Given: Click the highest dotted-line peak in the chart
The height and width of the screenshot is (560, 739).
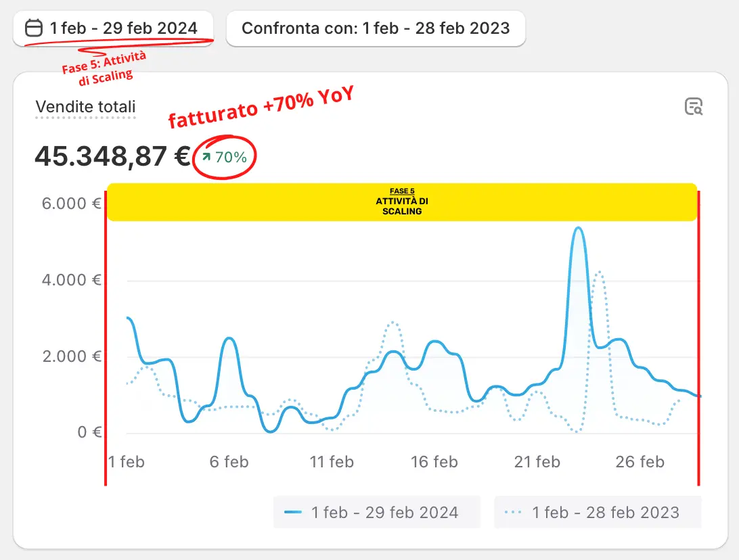Looking at the screenshot, I should [598, 272].
